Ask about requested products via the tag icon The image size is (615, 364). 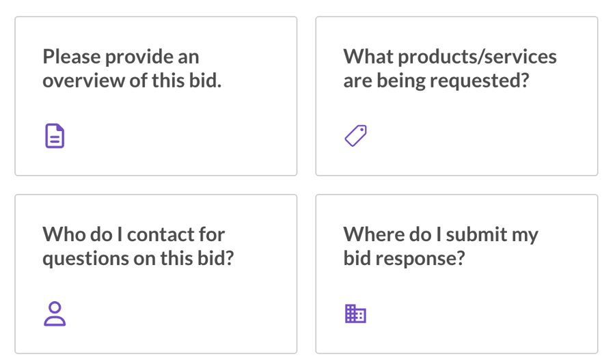click(356, 136)
